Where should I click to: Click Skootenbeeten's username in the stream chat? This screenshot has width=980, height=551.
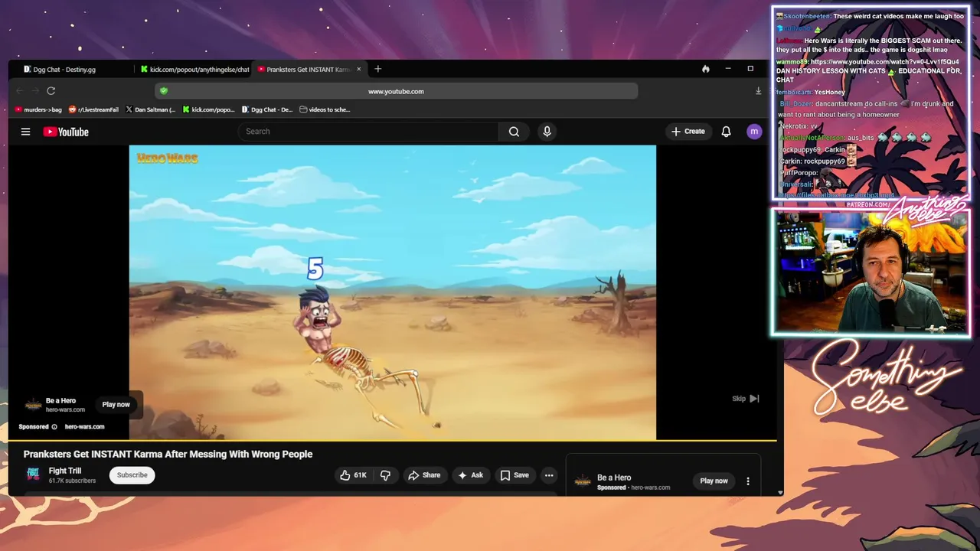click(x=807, y=16)
